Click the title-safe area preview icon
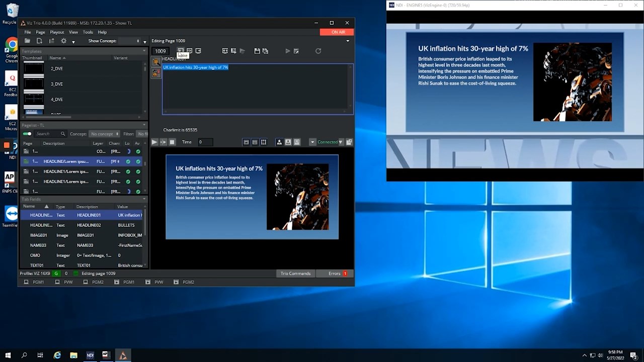Viewport: 644px width, 362px height. pyautogui.click(x=246, y=142)
